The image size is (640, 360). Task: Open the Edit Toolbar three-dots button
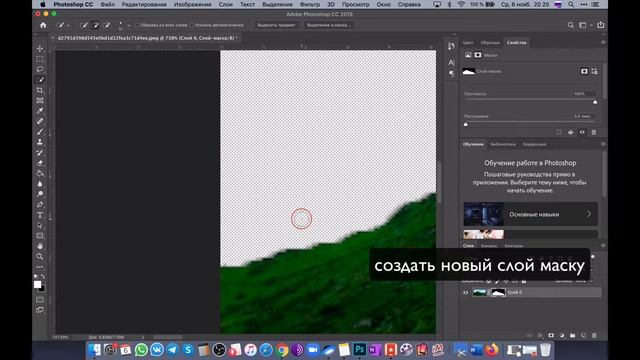(x=40, y=267)
